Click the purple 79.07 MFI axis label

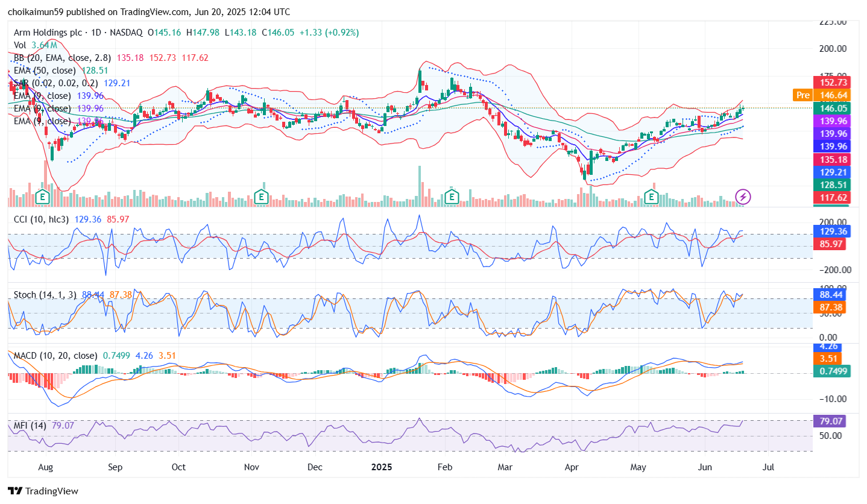click(828, 421)
